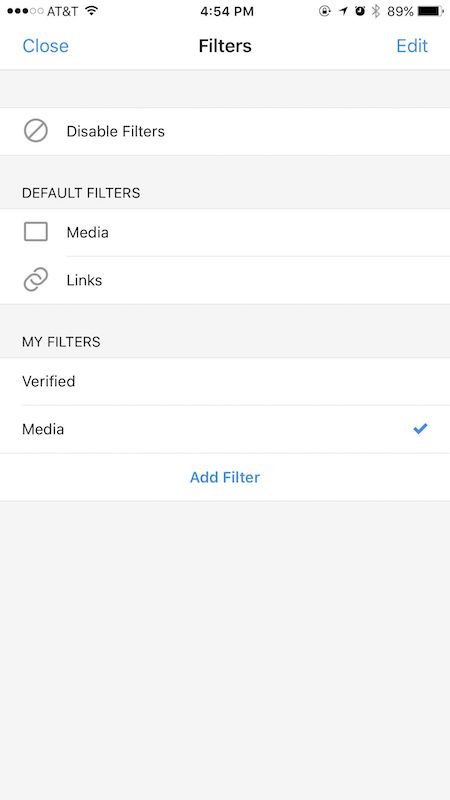This screenshot has width=450, height=800.
Task: Tap the Edit button in the navigation bar
Action: click(x=412, y=46)
